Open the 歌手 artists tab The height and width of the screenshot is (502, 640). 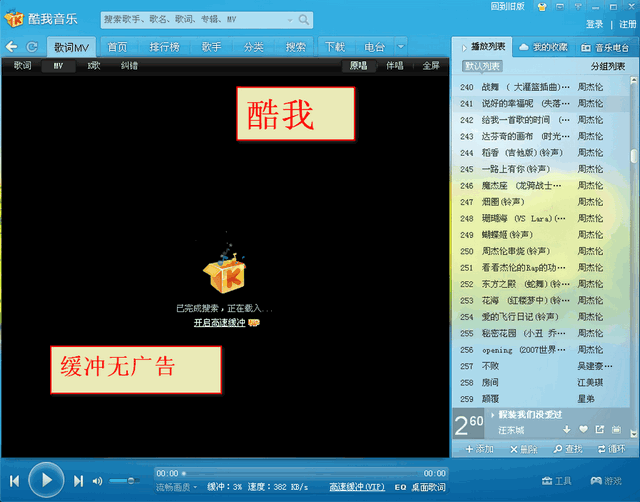(211, 47)
